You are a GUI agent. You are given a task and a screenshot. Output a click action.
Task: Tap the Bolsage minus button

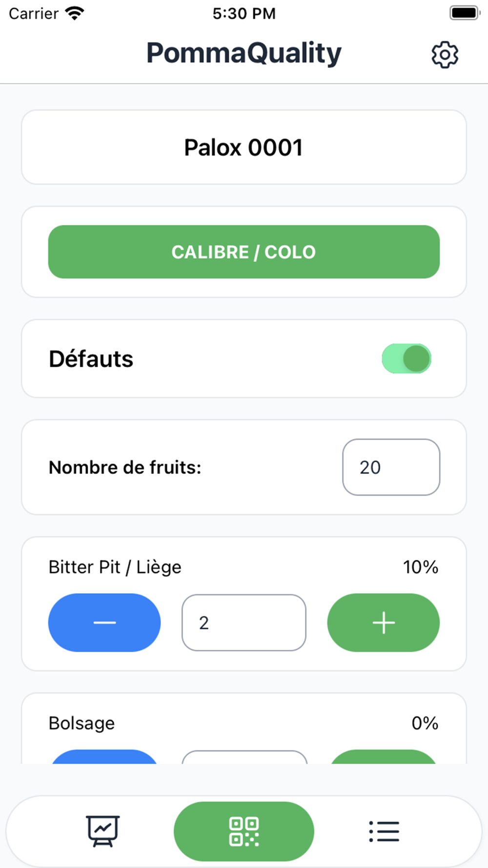(104, 757)
